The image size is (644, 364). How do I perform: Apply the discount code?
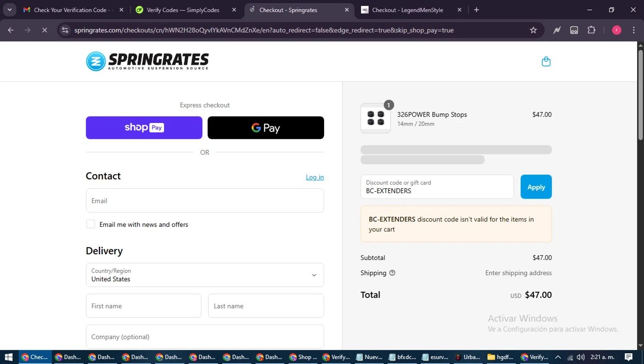536,187
